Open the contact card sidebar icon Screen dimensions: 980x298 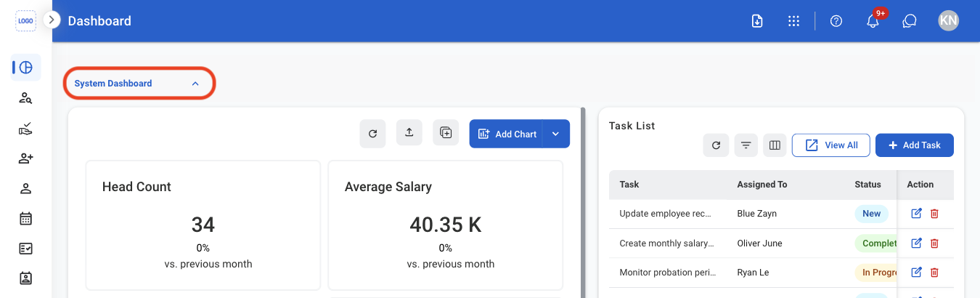(26, 278)
